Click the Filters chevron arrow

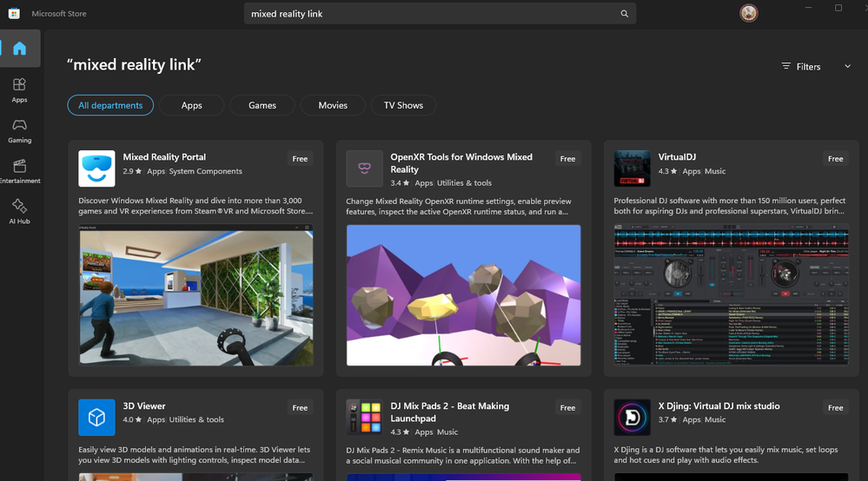(x=847, y=66)
